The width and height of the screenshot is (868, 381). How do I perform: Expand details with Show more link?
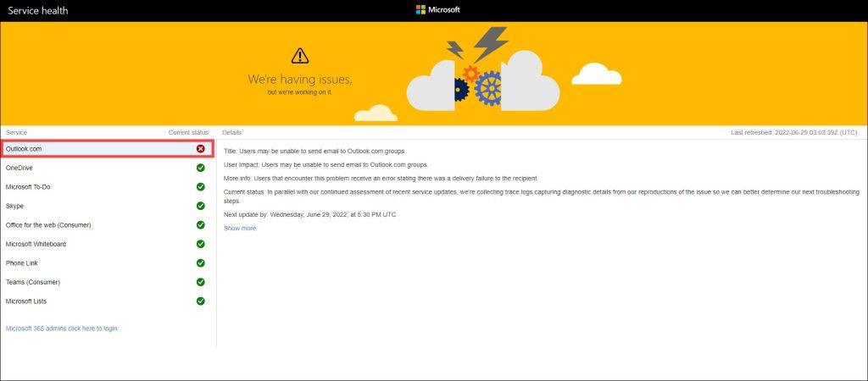click(x=240, y=228)
